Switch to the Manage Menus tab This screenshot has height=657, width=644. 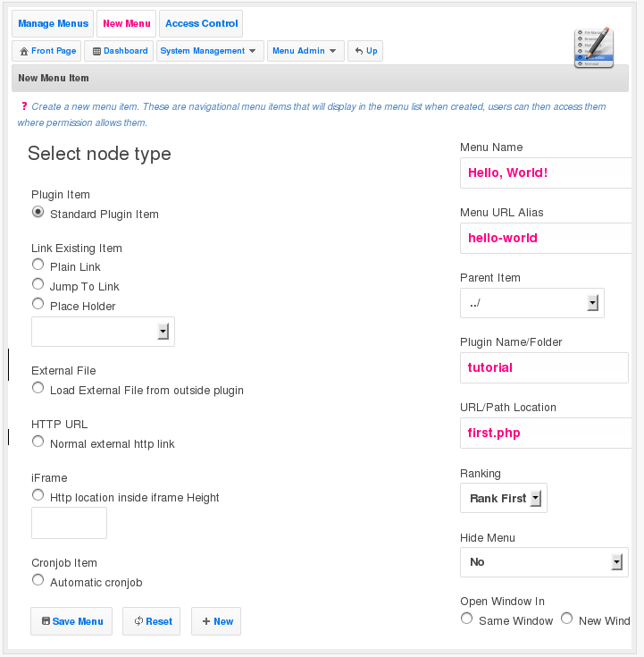coord(54,23)
